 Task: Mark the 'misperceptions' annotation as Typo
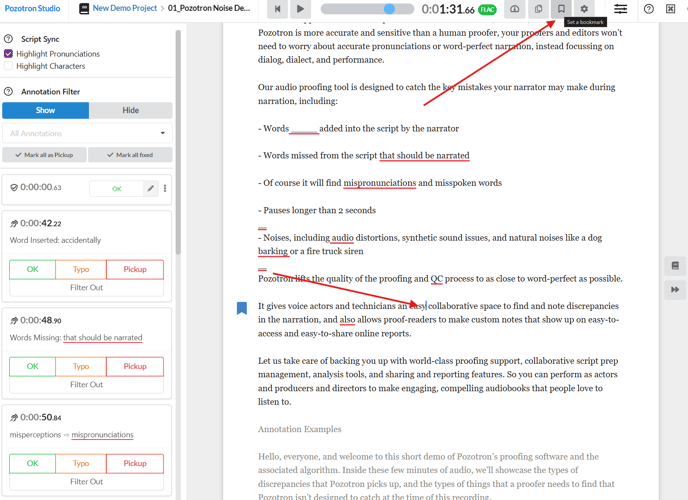point(81,464)
